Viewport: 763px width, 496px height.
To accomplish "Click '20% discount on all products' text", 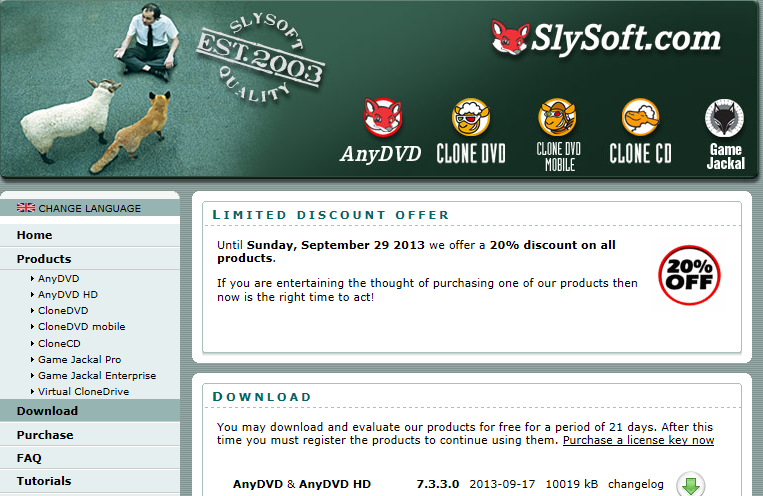I will [416, 251].
